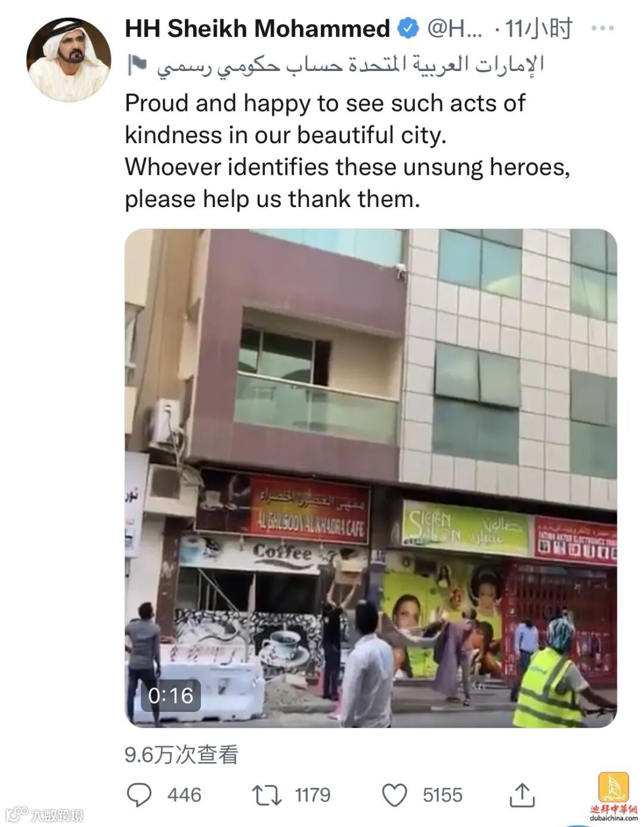Click the 9.6万次查看 view count
This screenshot has height=827, width=644.
click(181, 755)
